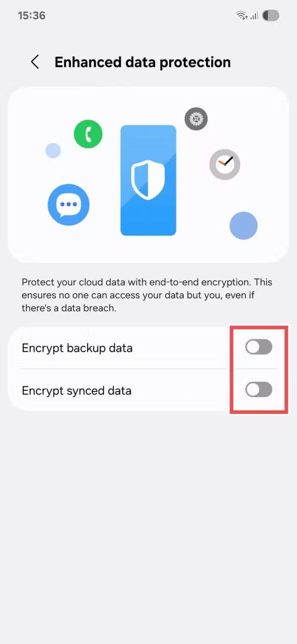Viewport: 297px width, 644px height.
Task: Tap the clock icon in the illustration
Action: point(225,164)
